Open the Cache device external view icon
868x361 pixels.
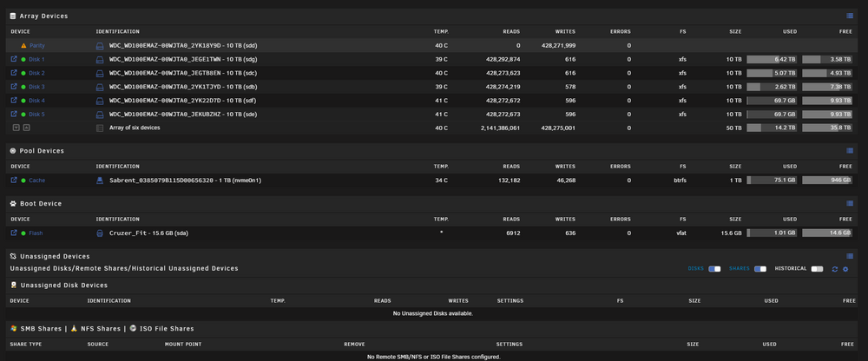(14, 180)
